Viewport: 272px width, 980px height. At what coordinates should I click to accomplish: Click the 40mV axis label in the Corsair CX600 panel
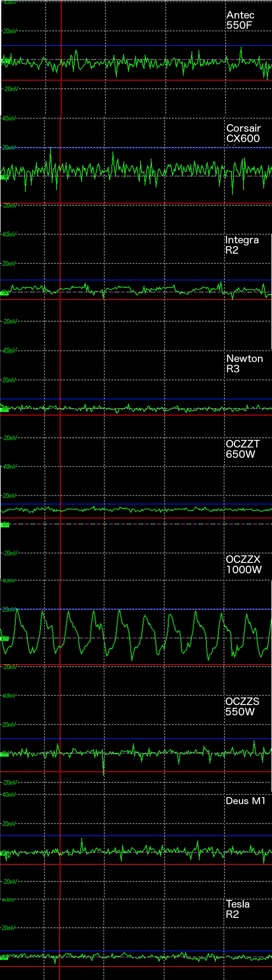(x=9, y=118)
